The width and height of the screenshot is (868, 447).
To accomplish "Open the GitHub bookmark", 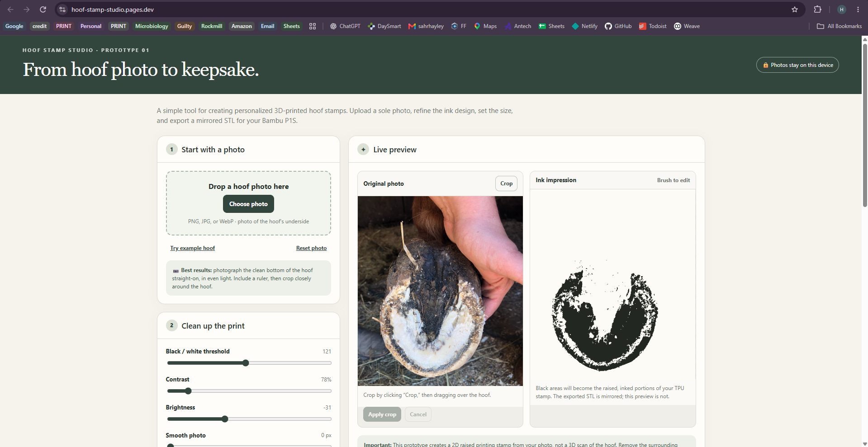I will point(618,26).
